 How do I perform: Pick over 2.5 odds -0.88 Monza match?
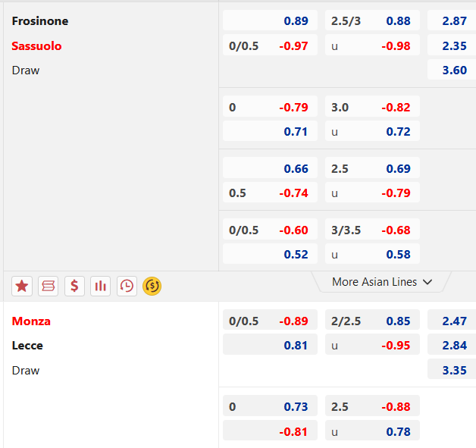point(372,406)
